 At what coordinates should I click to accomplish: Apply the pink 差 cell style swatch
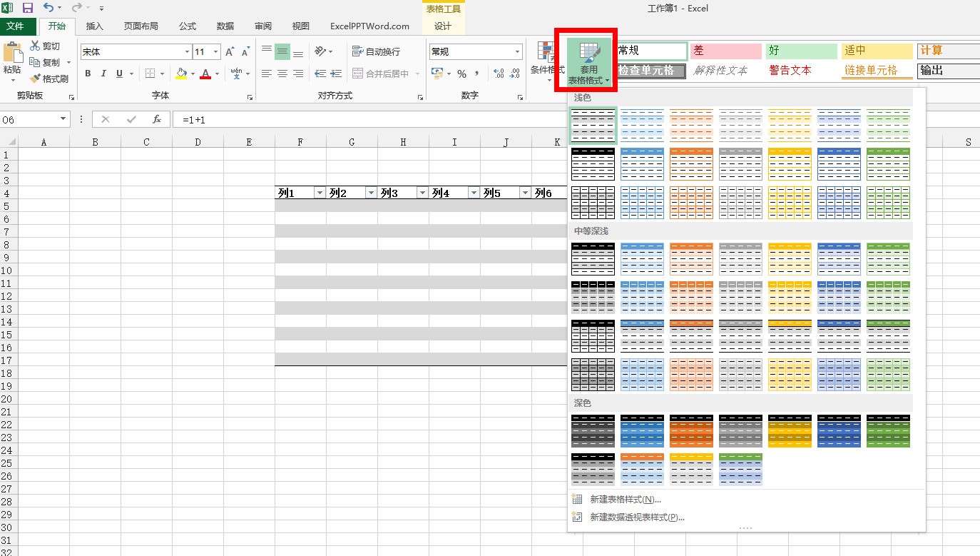click(727, 51)
